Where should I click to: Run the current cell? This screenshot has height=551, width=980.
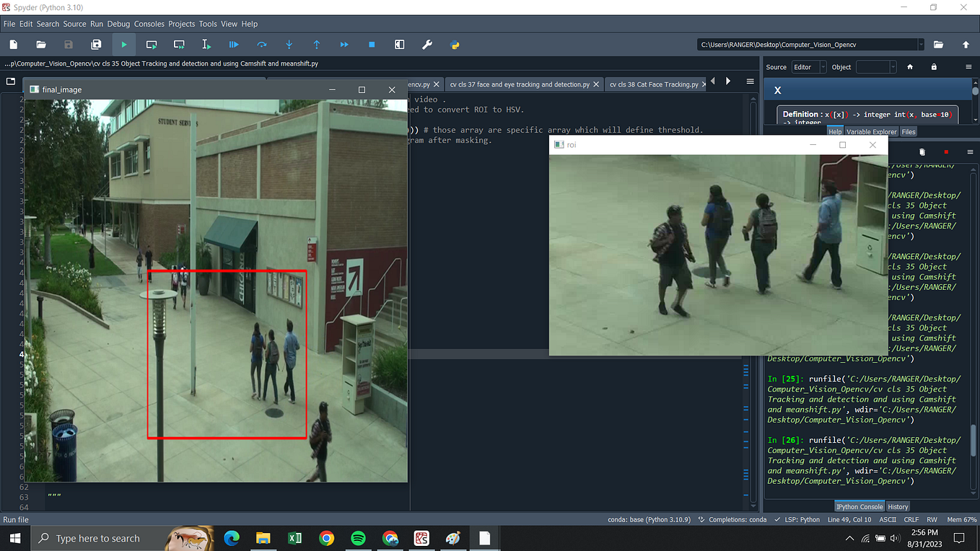[x=152, y=45]
